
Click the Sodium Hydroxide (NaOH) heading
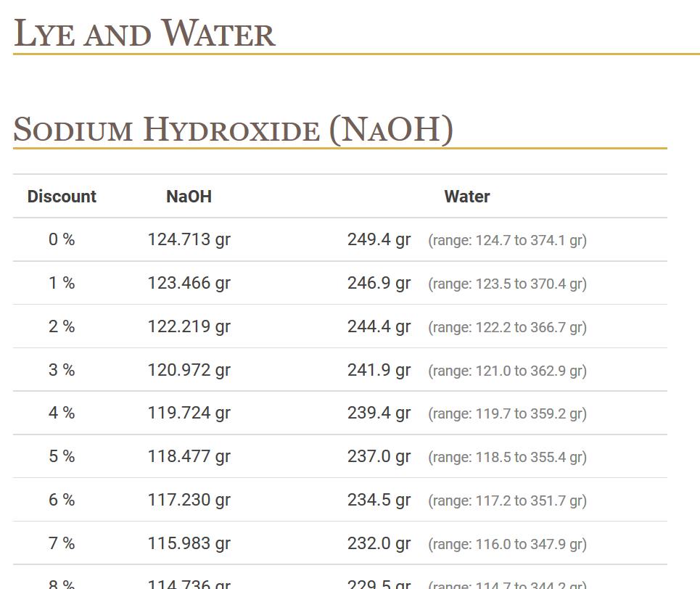pyautogui.click(x=233, y=130)
